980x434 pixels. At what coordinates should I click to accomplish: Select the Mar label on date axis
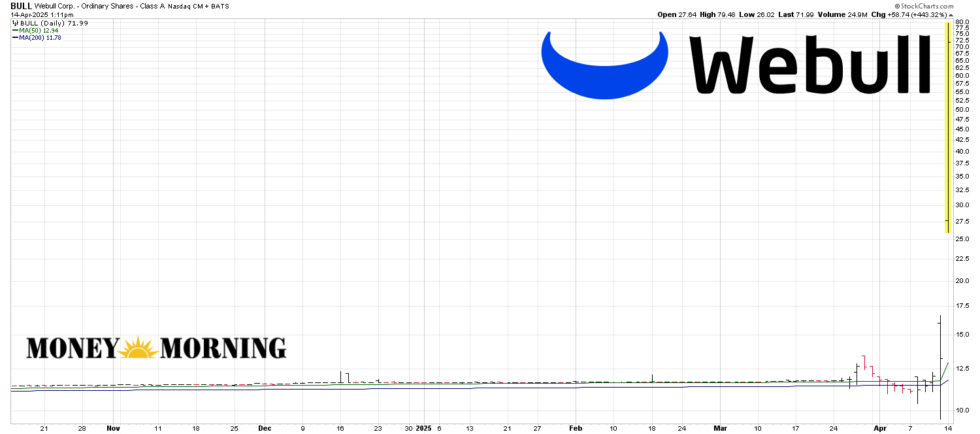(x=720, y=429)
